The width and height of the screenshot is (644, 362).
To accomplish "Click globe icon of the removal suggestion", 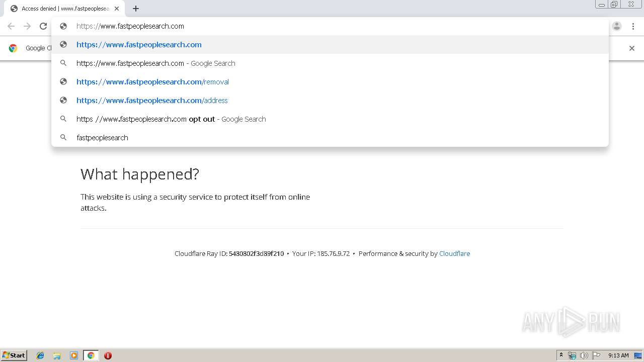I will point(63,81).
